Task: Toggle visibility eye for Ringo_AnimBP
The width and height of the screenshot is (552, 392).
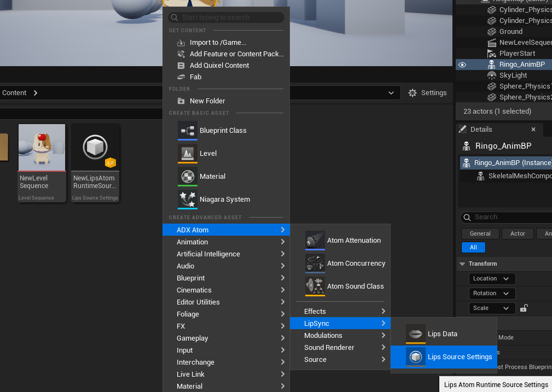Action: pos(462,65)
